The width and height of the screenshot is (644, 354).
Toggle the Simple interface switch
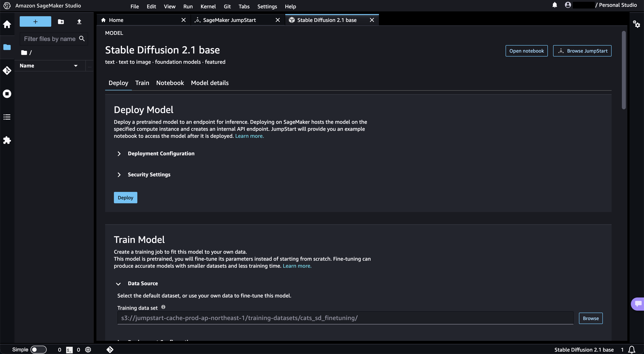pyautogui.click(x=38, y=350)
